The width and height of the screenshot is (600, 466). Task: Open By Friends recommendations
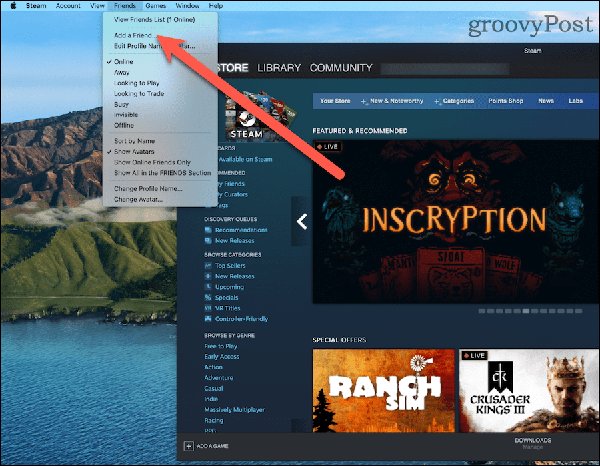point(231,184)
